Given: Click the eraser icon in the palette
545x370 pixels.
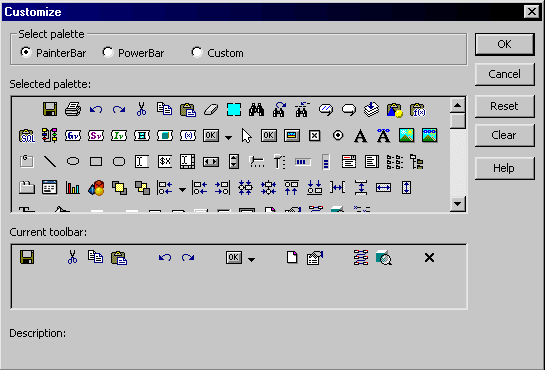Looking at the screenshot, I should [211, 109].
